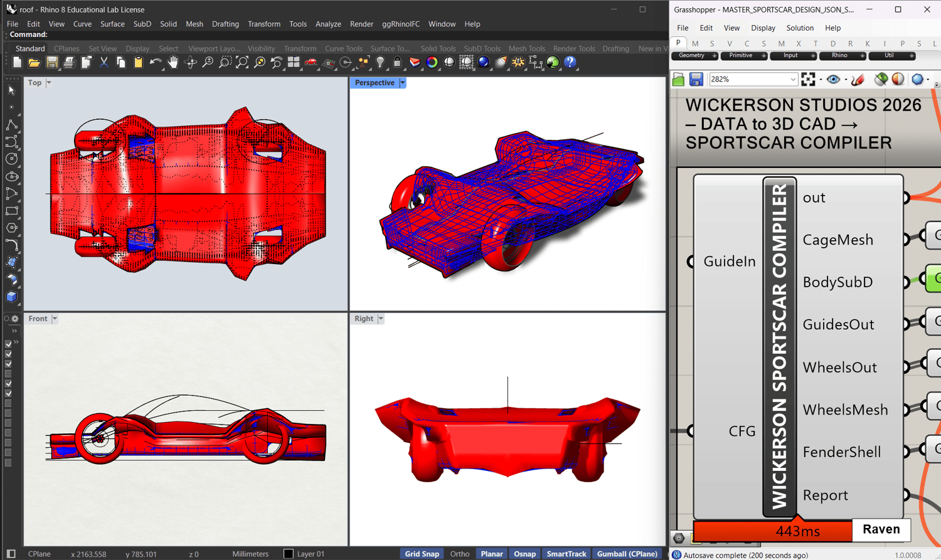Toggle Grid Snap in the status bar
This screenshot has width=941, height=560.
(422, 554)
